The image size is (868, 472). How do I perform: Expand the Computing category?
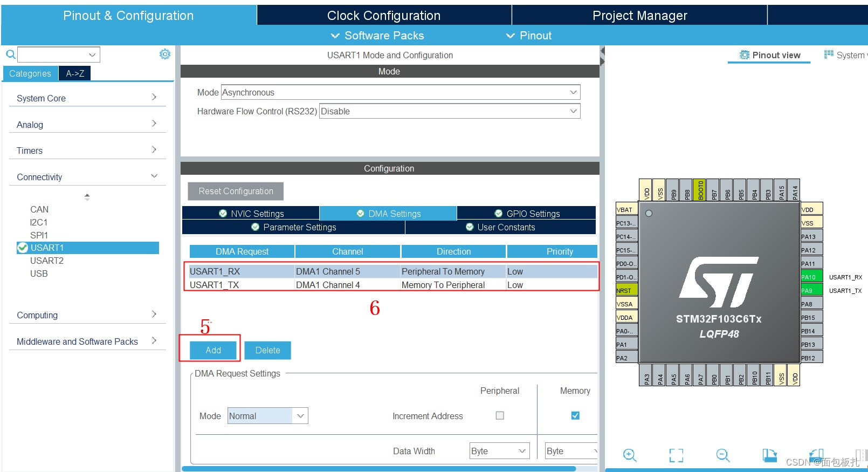click(x=87, y=314)
